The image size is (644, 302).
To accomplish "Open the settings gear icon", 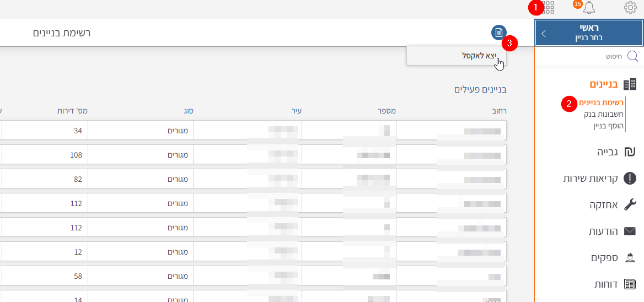I will coord(630,7).
